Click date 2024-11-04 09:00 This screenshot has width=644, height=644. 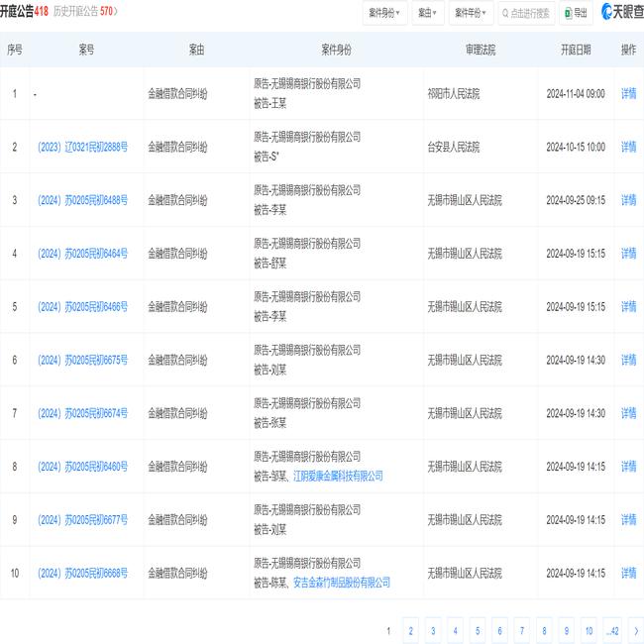(x=576, y=94)
